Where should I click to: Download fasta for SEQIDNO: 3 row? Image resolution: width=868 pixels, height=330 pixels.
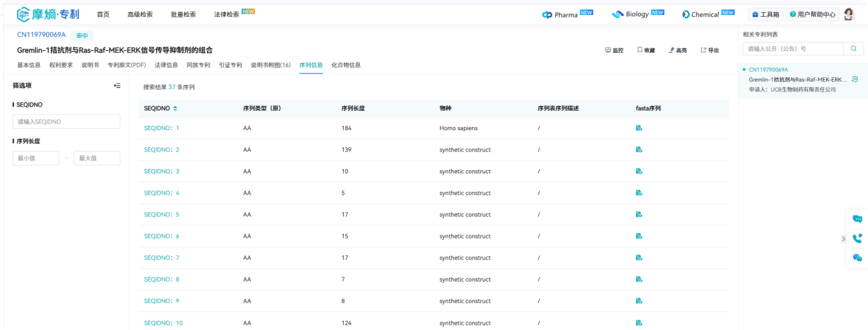[x=638, y=171]
